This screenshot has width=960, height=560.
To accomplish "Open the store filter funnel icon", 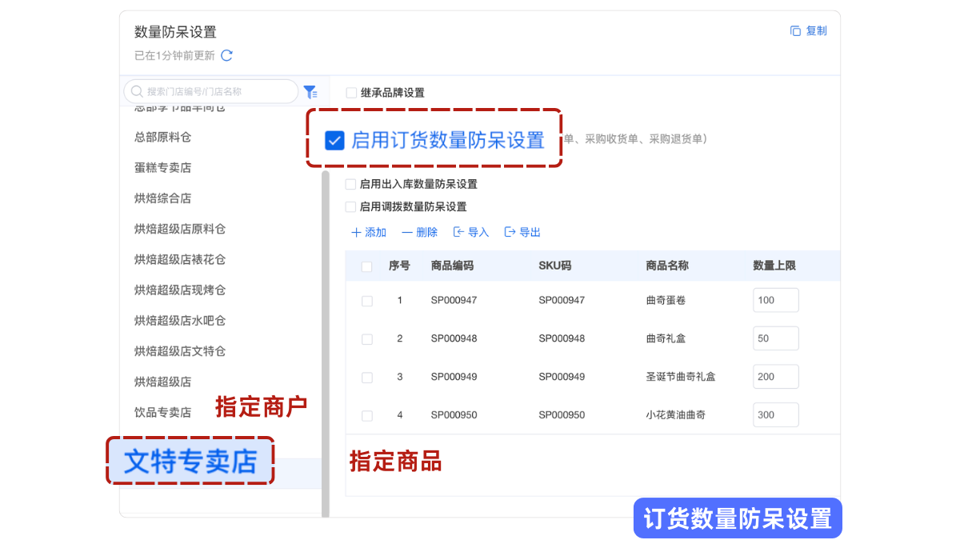I will click(310, 92).
